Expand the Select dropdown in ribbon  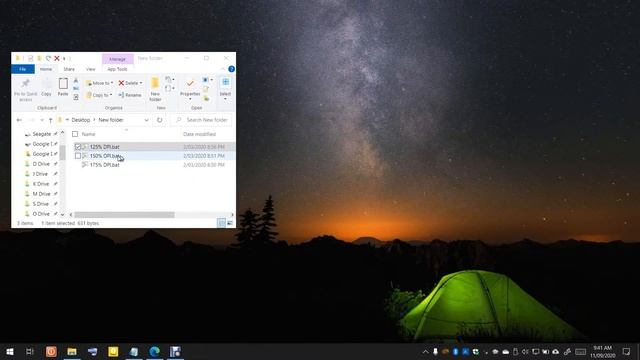[x=225, y=99]
